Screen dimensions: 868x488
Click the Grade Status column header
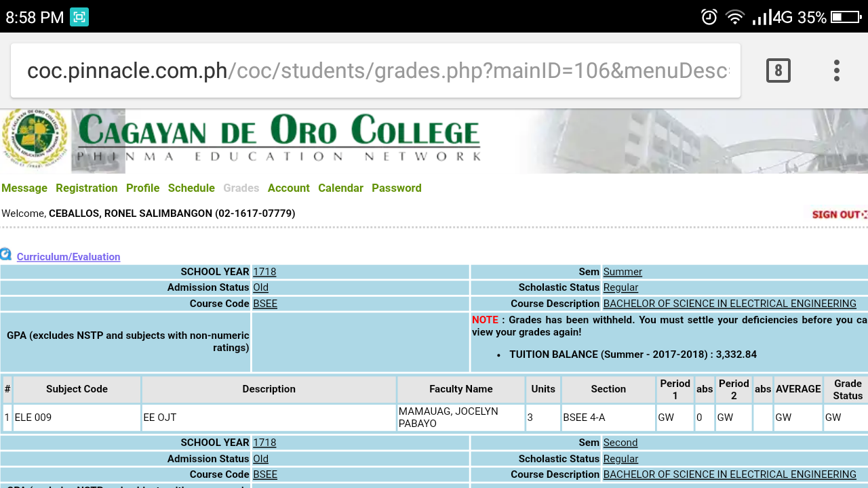click(x=848, y=389)
